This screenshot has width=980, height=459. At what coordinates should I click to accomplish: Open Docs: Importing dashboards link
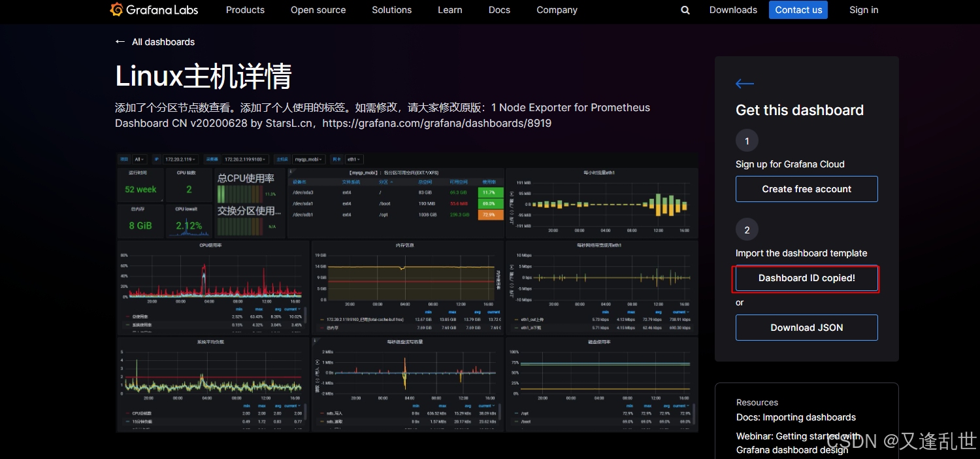[x=796, y=417]
